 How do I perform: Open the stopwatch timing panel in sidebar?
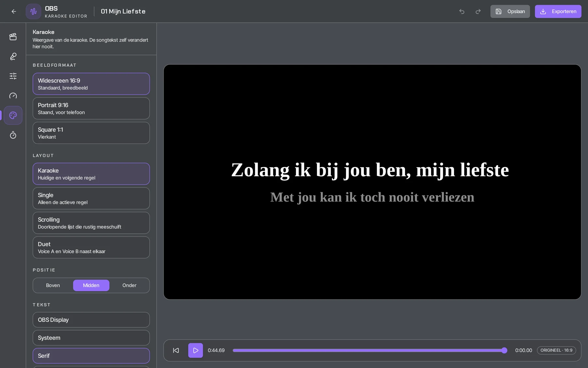13,135
